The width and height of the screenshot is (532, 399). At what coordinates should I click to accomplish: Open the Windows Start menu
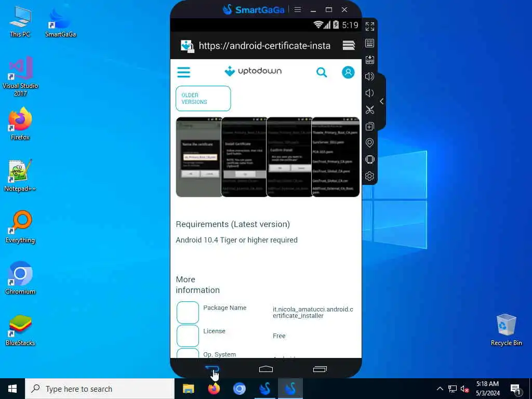tap(12, 389)
